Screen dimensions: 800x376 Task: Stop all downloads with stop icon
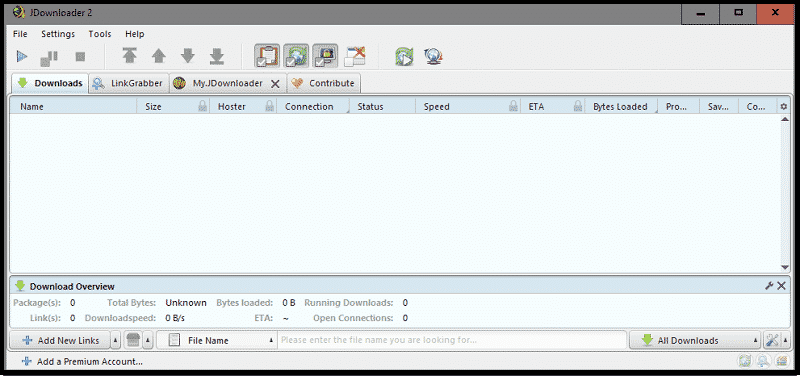coord(80,57)
